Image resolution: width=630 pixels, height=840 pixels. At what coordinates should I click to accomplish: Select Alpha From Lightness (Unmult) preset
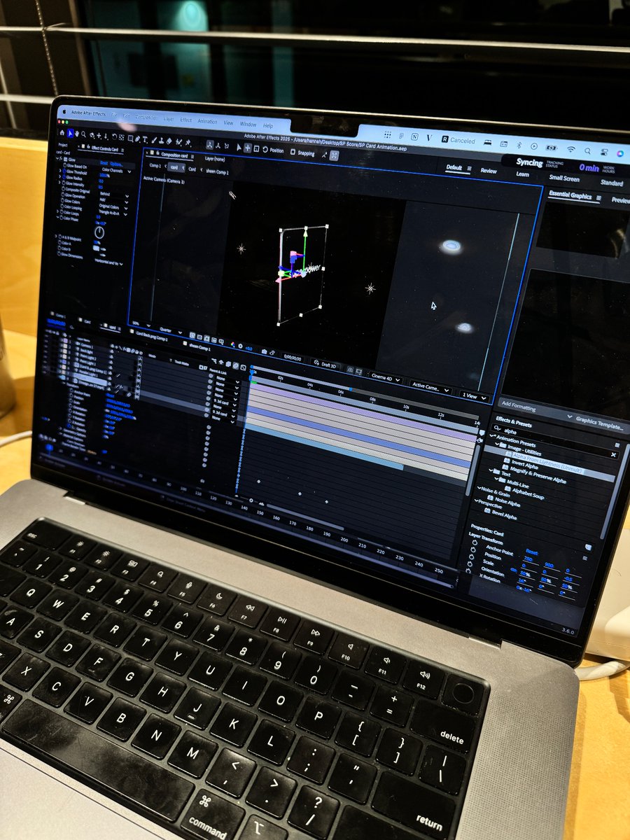(x=546, y=464)
